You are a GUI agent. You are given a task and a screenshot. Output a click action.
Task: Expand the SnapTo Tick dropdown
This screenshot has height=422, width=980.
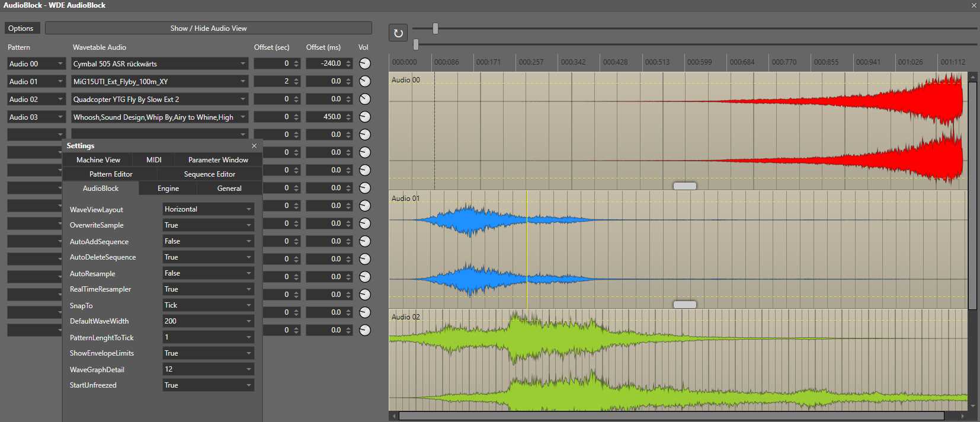coord(208,305)
